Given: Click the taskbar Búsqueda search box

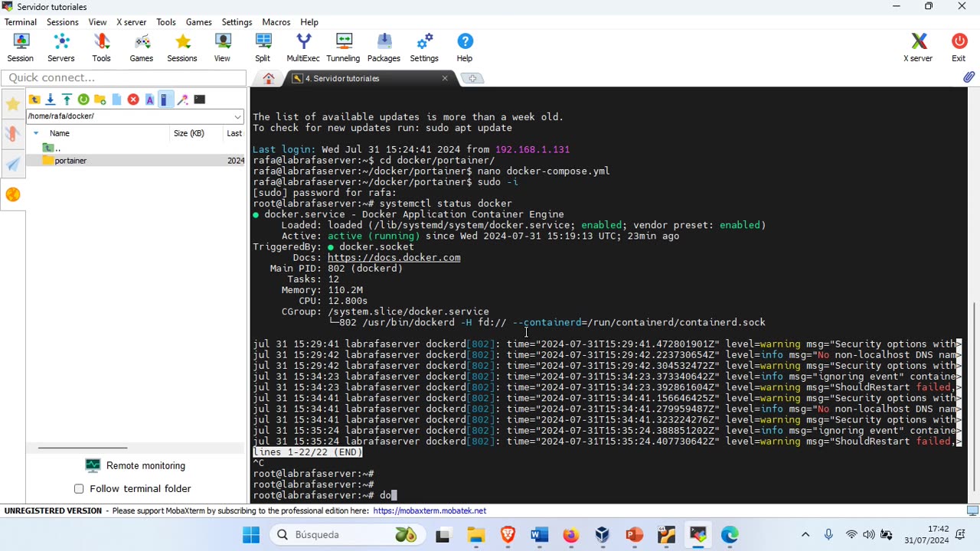Looking at the screenshot, I should tap(348, 535).
